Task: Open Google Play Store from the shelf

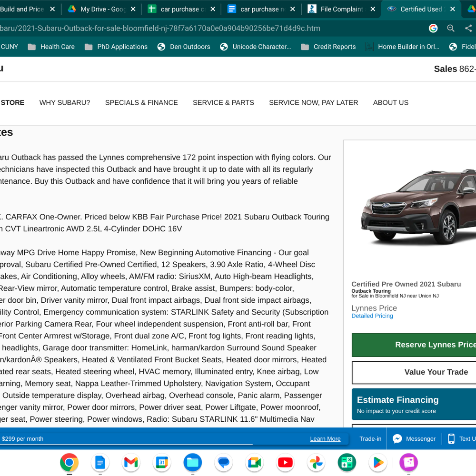Action: 378,462
